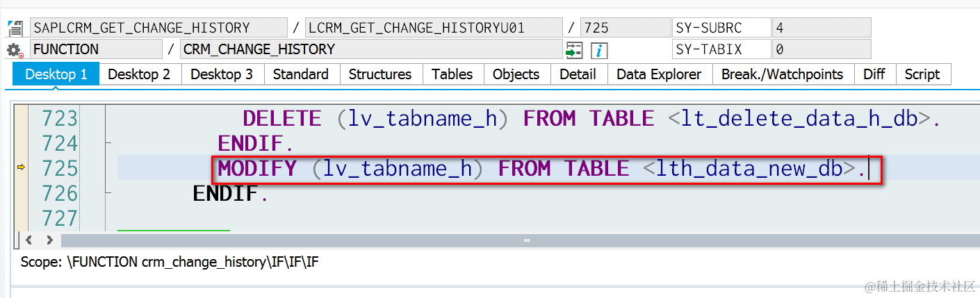Click line number 727 in gutter
980x298 pixels.
coord(60,219)
